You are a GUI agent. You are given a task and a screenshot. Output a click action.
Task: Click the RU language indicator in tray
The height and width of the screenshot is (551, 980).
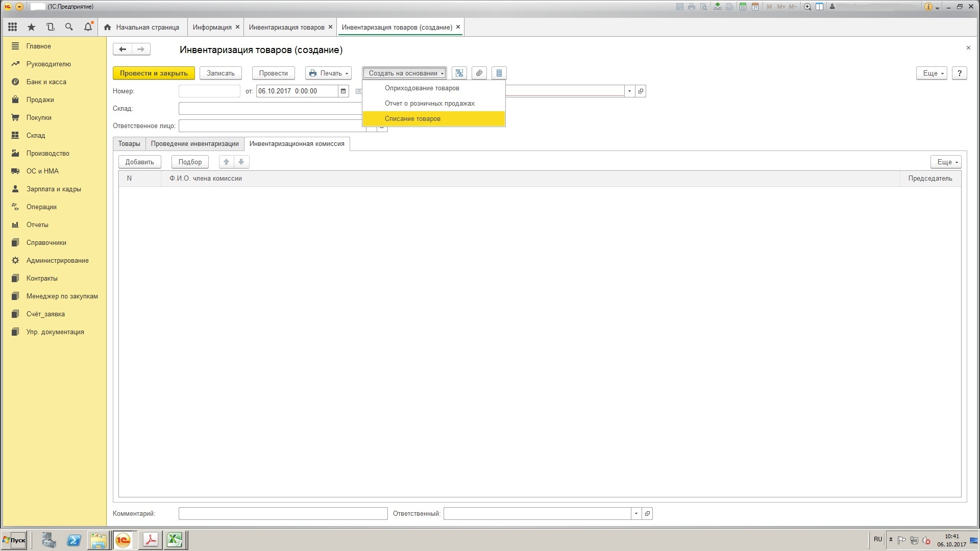click(878, 539)
